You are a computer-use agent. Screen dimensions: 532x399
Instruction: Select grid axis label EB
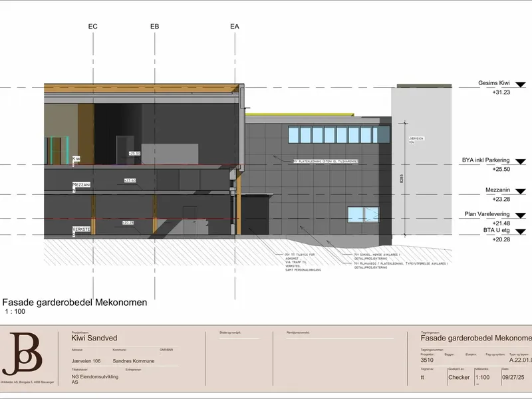155,27
